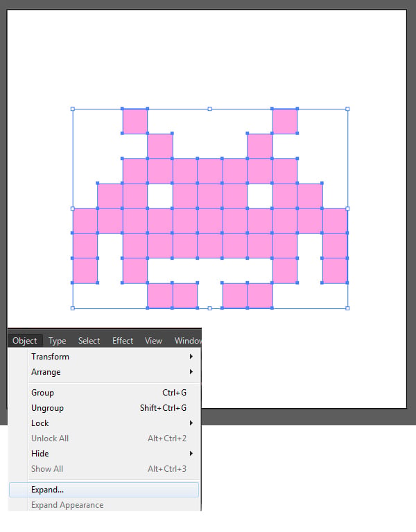Screen dimensions: 416x532
Task: Click the top-left pink antenna square
Action: 135,121
